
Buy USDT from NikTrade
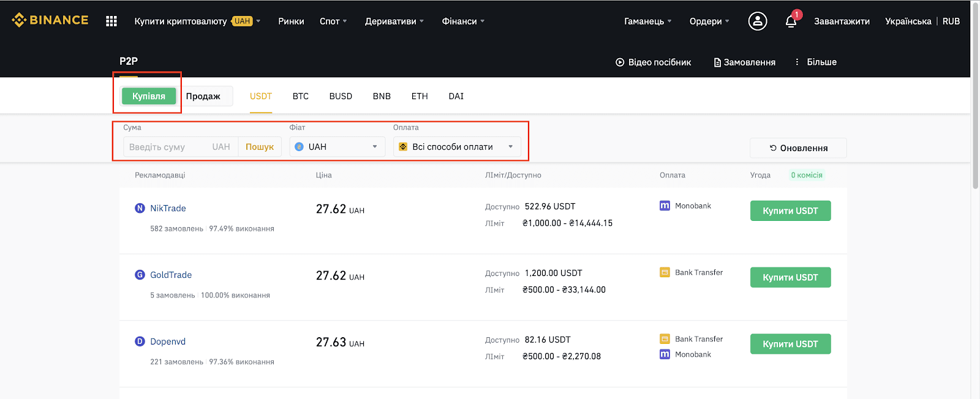point(790,211)
